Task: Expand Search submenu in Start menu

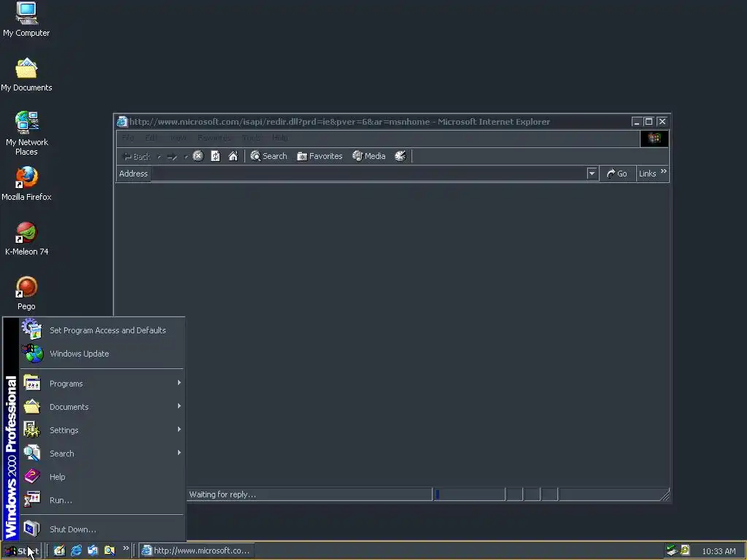Action: [x=101, y=454]
